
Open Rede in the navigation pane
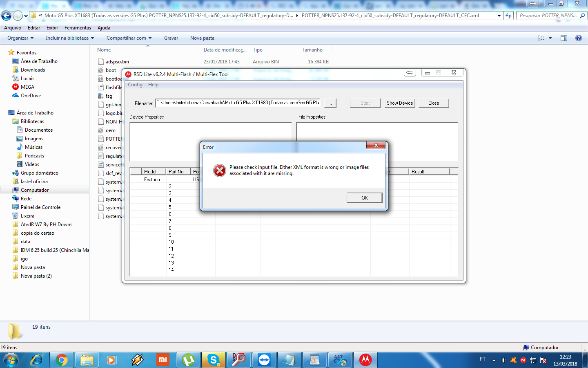(x=26, y=199)
